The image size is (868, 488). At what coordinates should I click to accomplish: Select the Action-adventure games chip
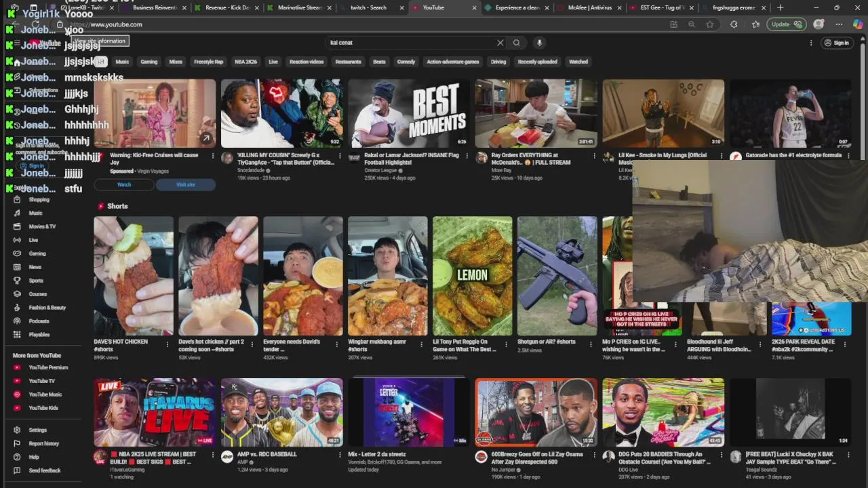[x=453, y=62]
